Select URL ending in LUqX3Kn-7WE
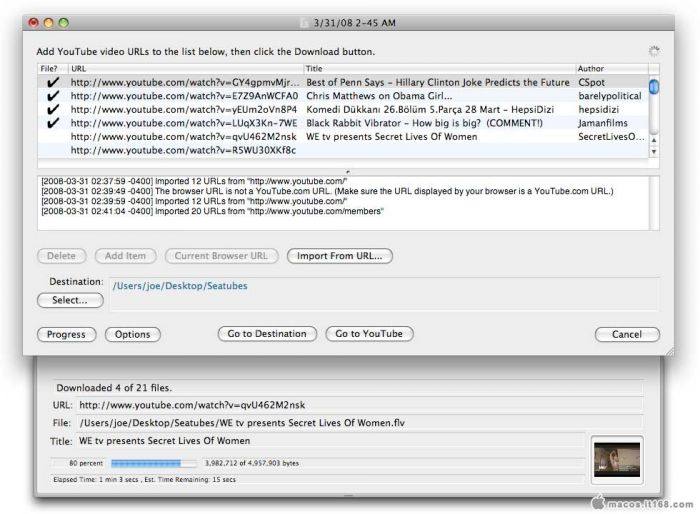Image resolution: width=700 pixels, height=514 pixels. coord(183,123)
